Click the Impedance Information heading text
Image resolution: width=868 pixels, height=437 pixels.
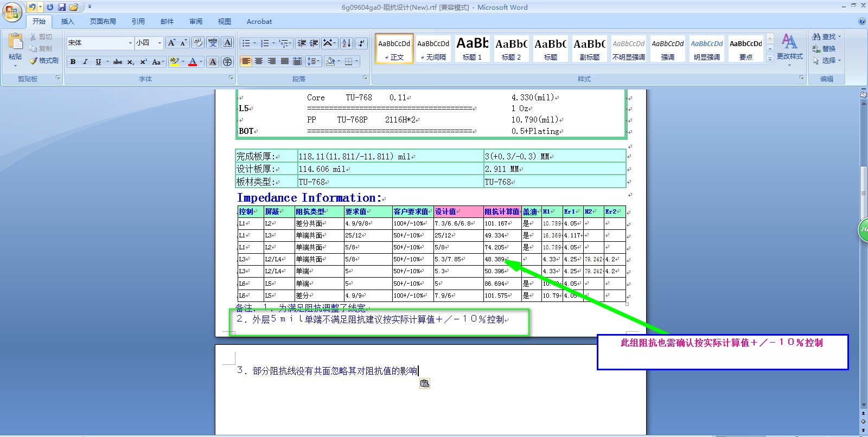(x=309, y=198)
